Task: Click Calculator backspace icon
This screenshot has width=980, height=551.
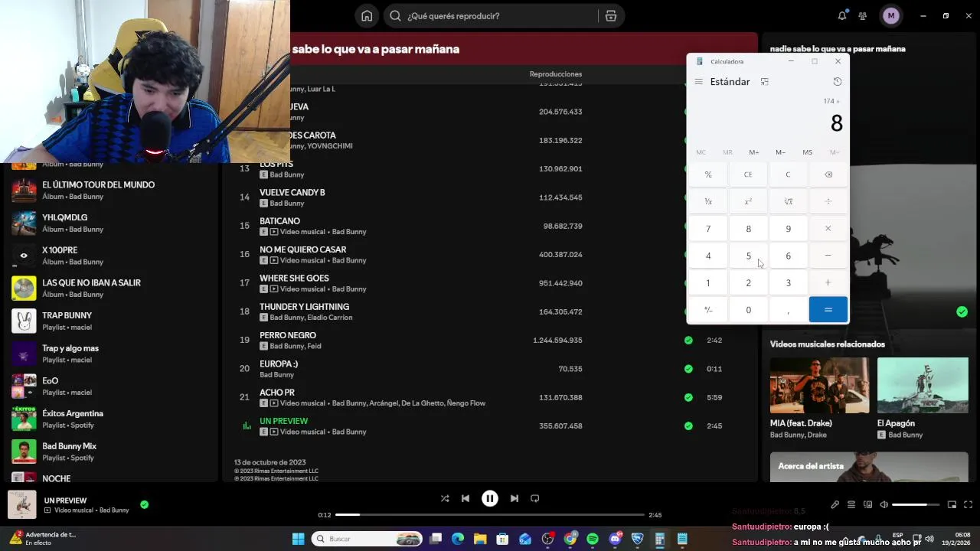Action: (828, 174)
